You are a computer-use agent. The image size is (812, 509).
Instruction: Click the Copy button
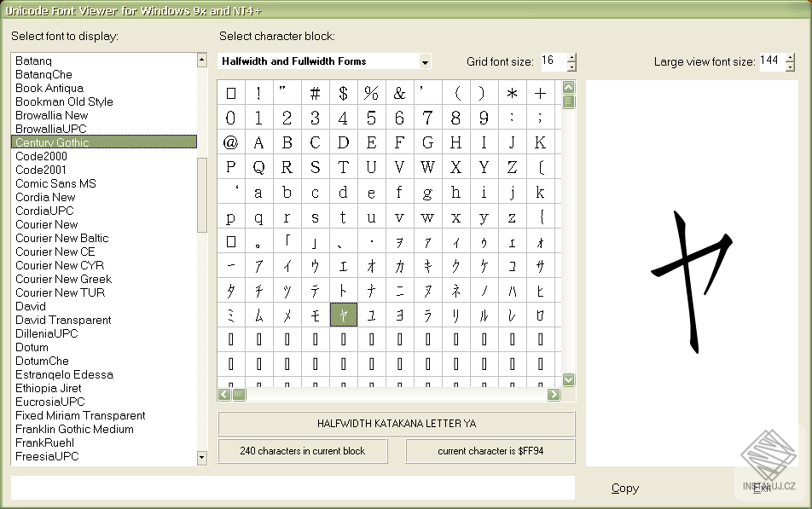pos(624,488)
